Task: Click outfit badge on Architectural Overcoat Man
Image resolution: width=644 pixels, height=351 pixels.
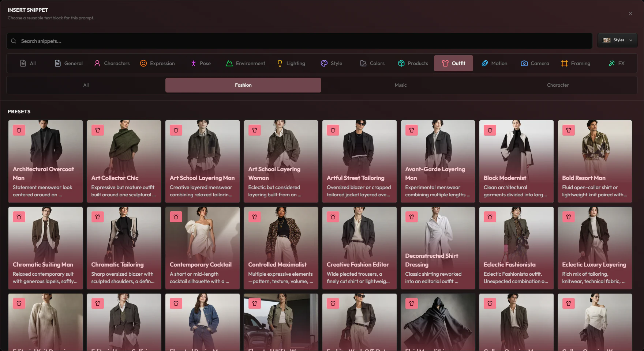Action: 19,130
